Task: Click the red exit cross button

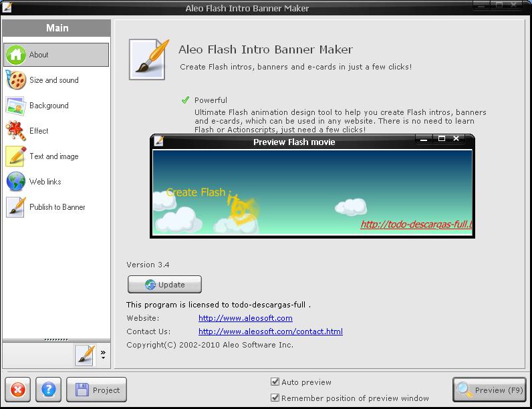Action: pos(18,390)
